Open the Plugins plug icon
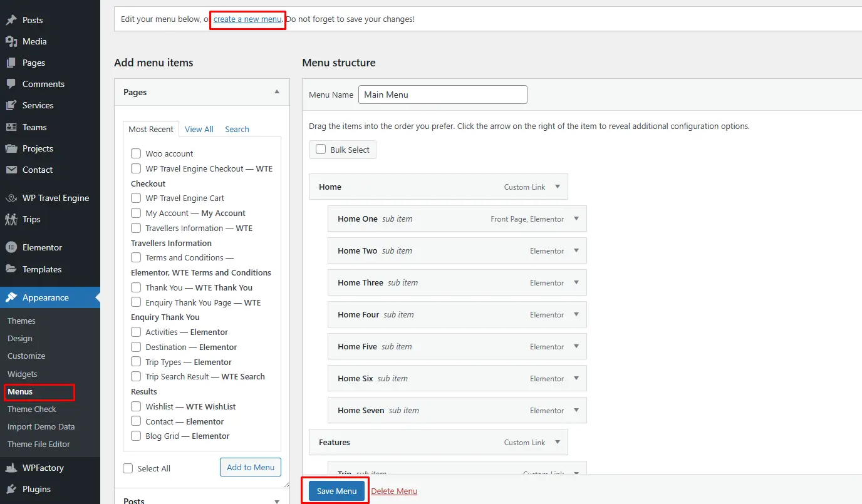Viewport: 862px width, 504px height. 11,489
